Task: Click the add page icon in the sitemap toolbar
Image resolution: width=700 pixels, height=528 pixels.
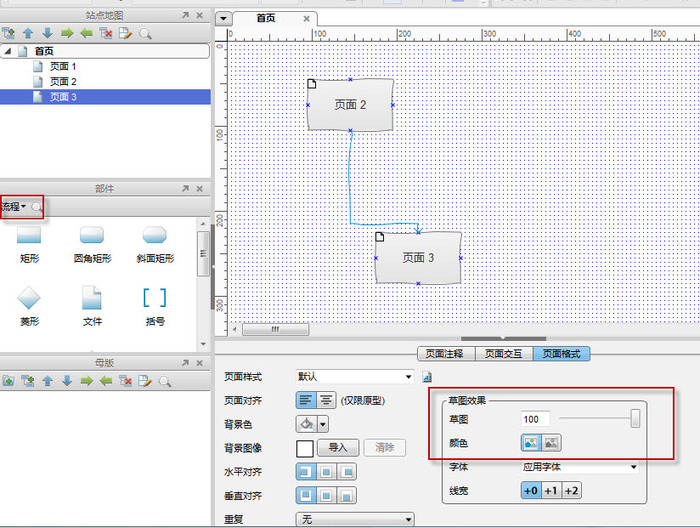Action: (x=8, y=33)
